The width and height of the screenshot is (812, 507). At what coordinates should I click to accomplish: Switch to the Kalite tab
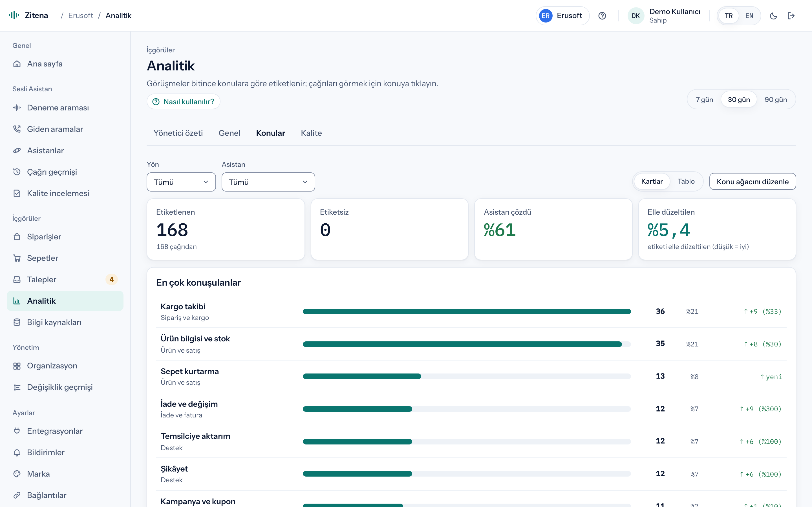pyautogui.click(x=311, y=133)
